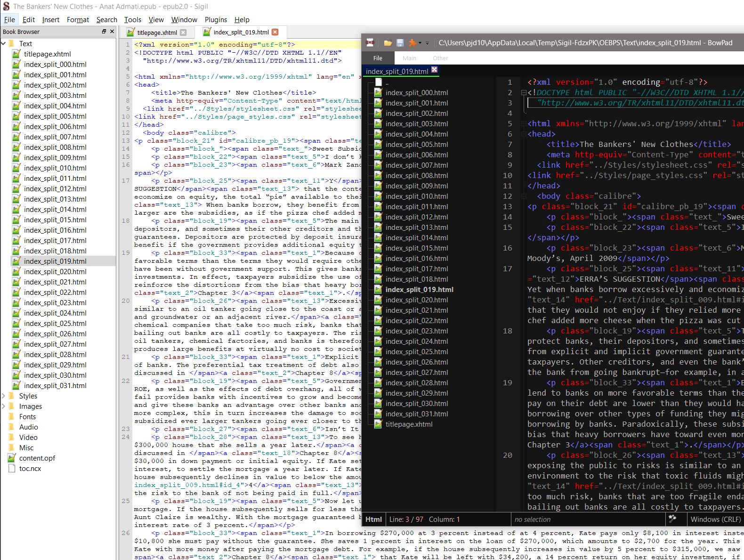Collapse DOCTYPE fold marker on BowPad line 2
The width and height of the screenshot is (744, 560).
(523, 93)
